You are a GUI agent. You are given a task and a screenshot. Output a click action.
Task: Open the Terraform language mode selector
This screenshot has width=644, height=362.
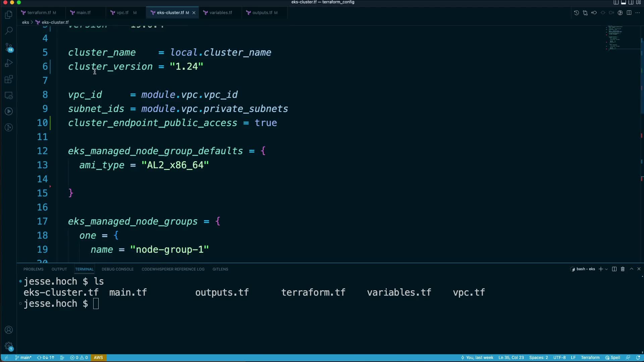tap(590, 358)
